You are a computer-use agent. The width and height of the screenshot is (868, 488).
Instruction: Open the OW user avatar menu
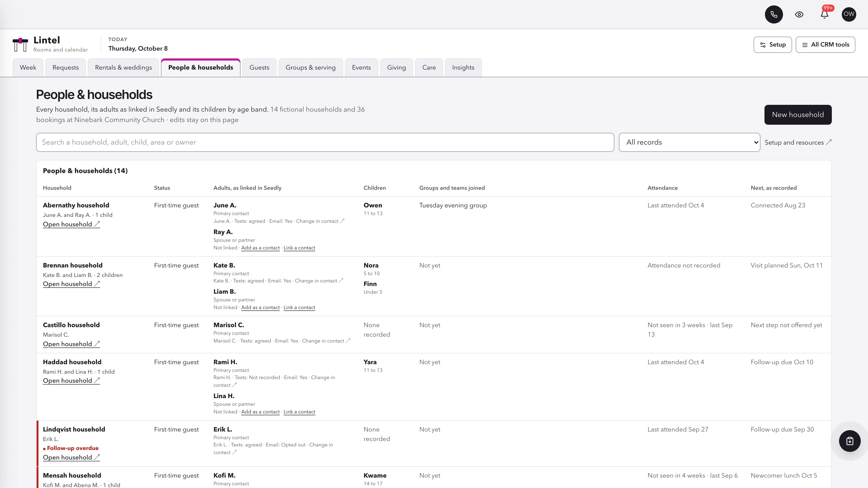(x=849, y=14)
